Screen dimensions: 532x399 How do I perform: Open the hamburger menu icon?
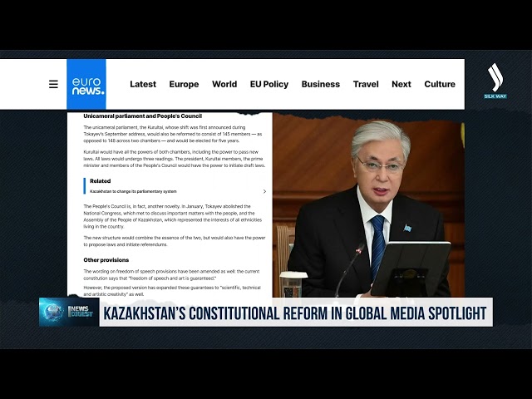(53, 84)
